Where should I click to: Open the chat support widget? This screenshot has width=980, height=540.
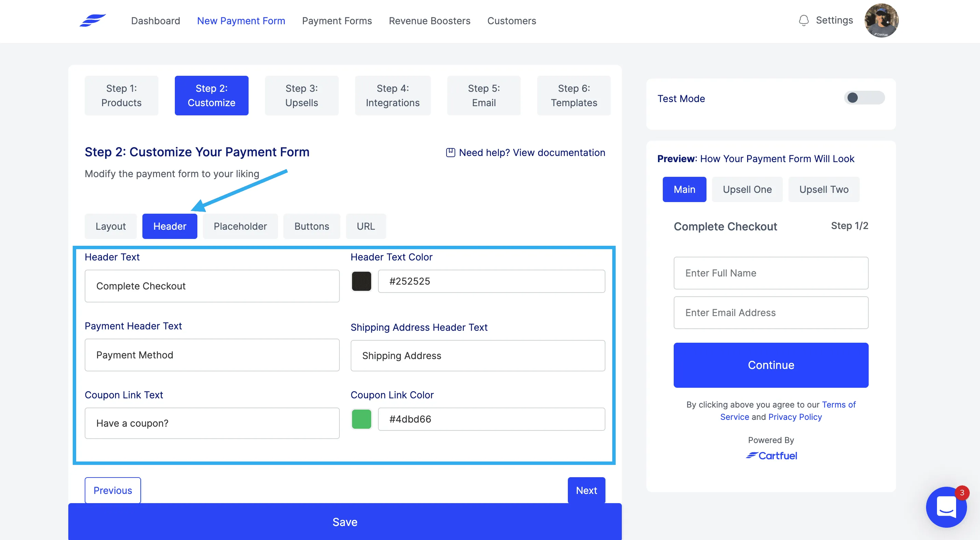(x=946, y=507)
